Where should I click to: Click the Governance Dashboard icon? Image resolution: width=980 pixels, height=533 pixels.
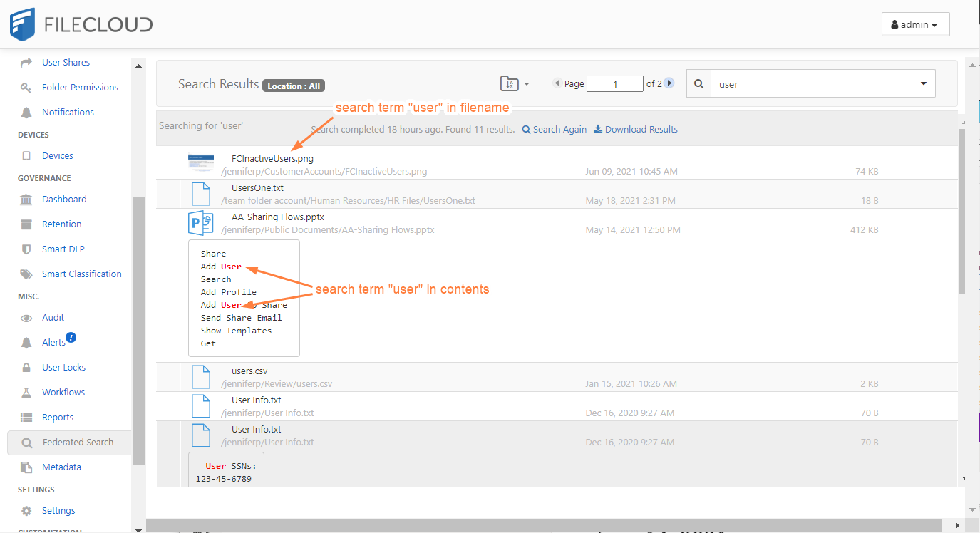pyautogui.click(x=26, y=200)
